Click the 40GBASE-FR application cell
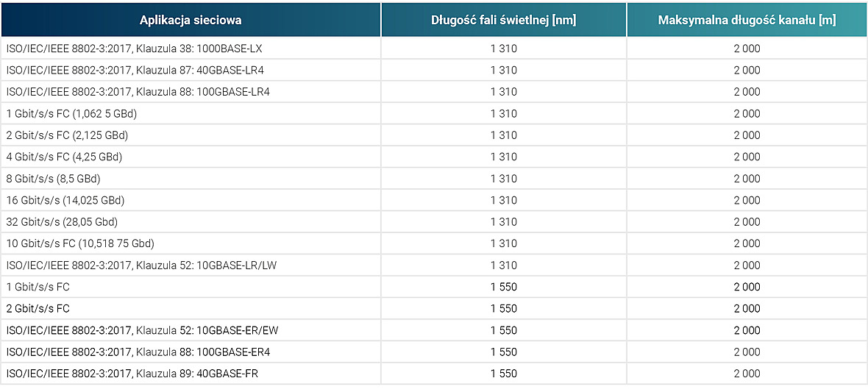This screenshot has height=392, width=868. click(191, 374)
